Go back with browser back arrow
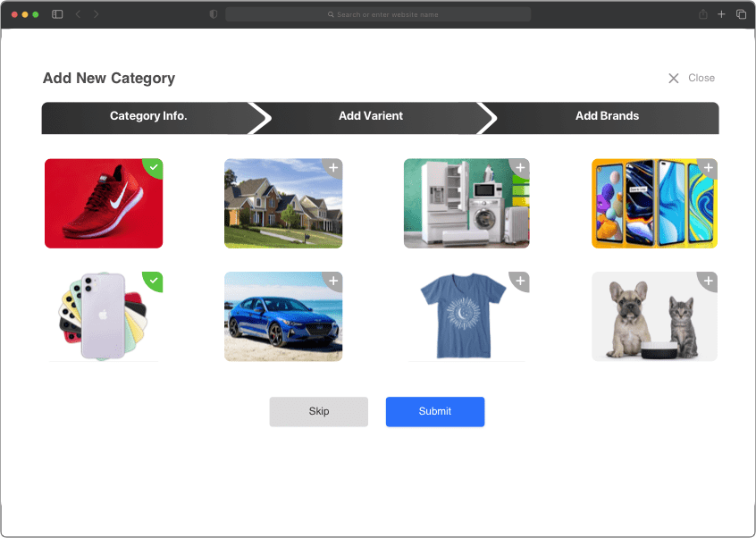 [78, 14]
